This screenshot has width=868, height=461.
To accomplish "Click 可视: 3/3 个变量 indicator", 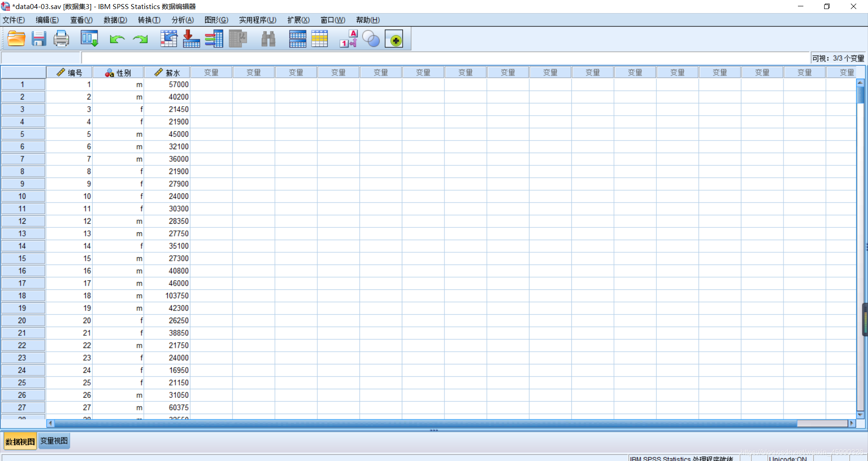I will (838, 58).
